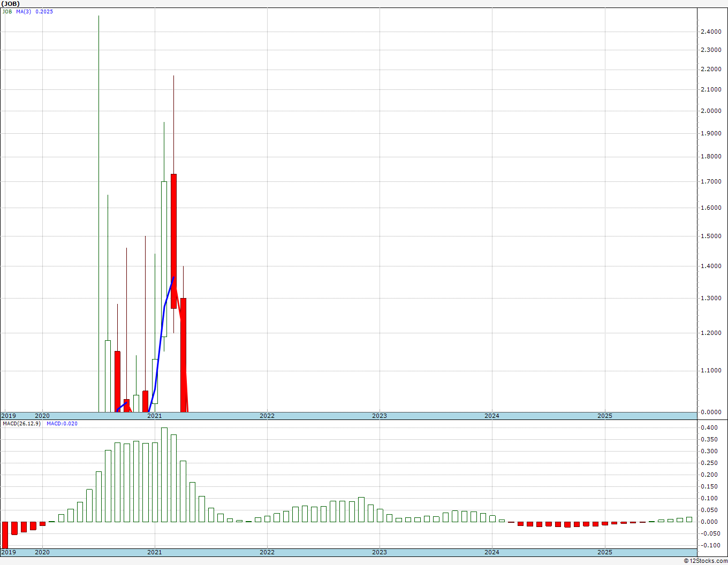Click the 1.8000 price axis label
Viewport: 728px width, 565px height.
pyautogui.click(x=711, y=157)
